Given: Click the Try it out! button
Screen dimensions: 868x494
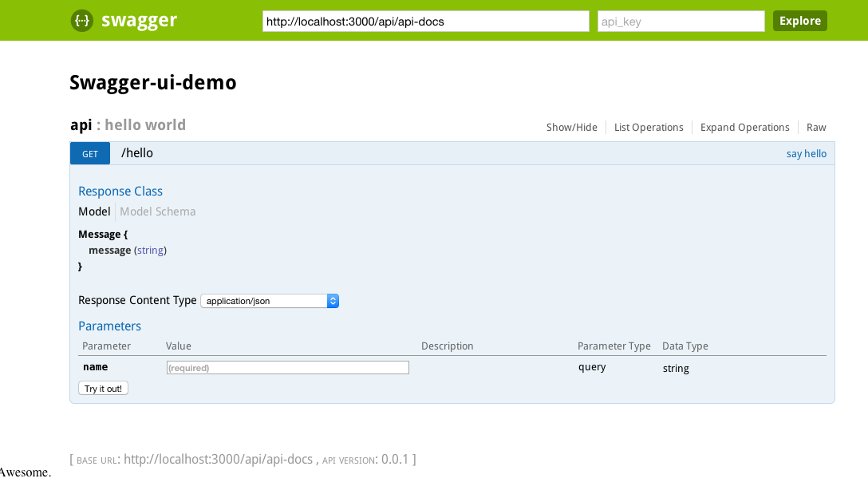Looking at the screenshot, I should [104, 388].
